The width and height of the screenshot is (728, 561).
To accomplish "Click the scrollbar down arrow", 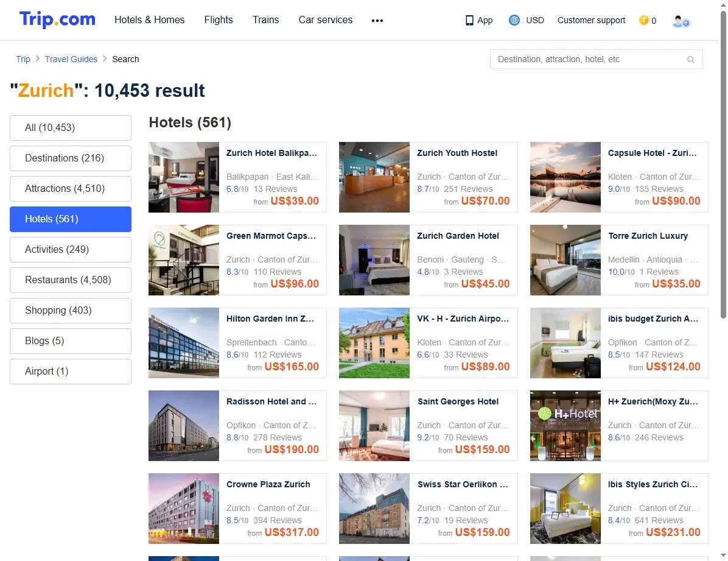I will click(723, 556).
